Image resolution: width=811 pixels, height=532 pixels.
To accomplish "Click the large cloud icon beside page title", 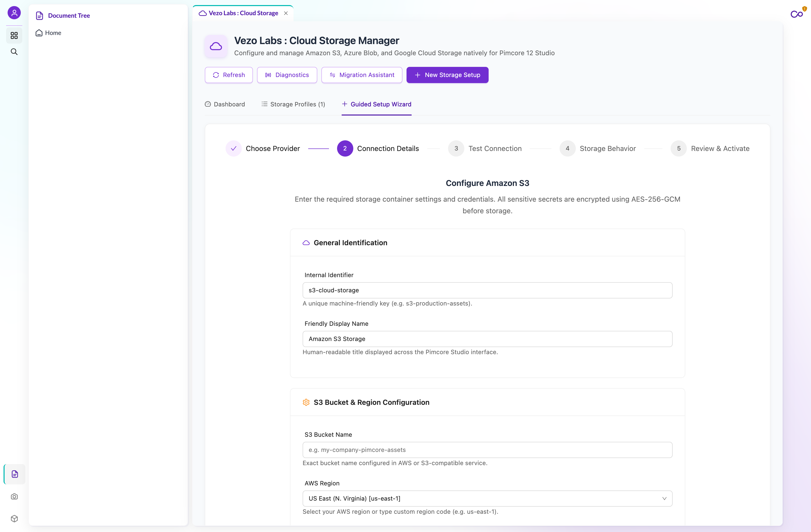I will click(x=216, y=46).
